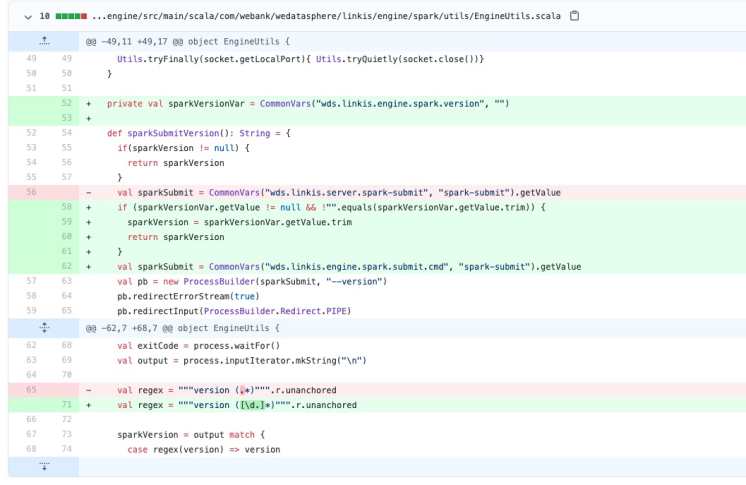Click the EngineUtils.scala file path link
The height and width of the screenshot is (485, 746).
pyautogui.click(x=326, y=16)
